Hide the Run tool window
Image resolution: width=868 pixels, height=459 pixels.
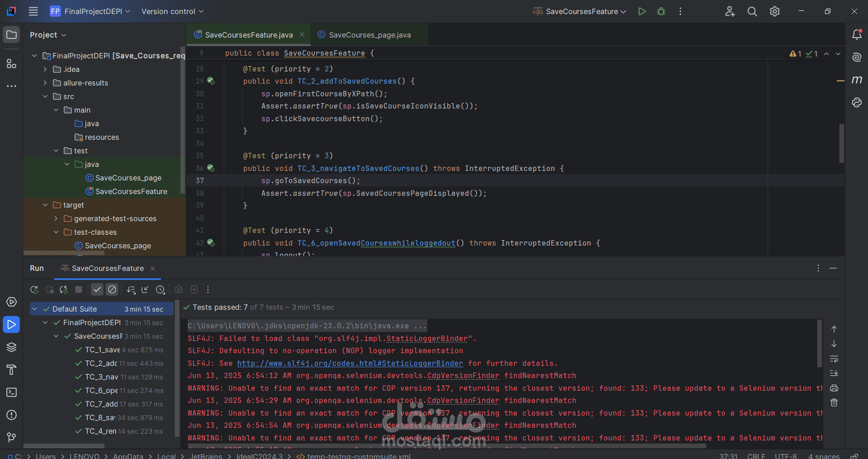tap(833, 268)
